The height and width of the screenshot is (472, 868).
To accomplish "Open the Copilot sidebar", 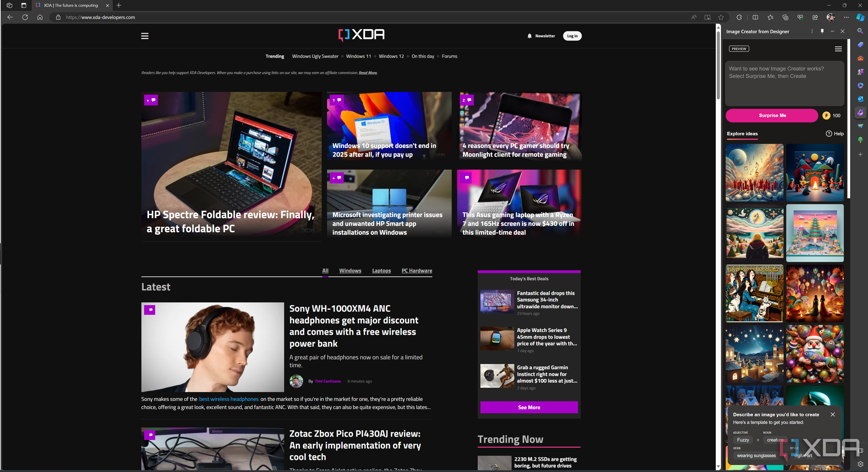I will (x=860, y=17).
